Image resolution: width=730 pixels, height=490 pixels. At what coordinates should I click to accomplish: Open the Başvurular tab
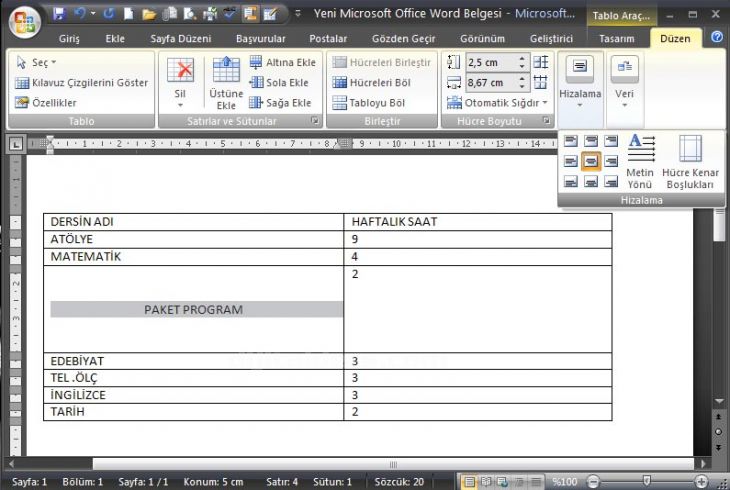[261, 39]
